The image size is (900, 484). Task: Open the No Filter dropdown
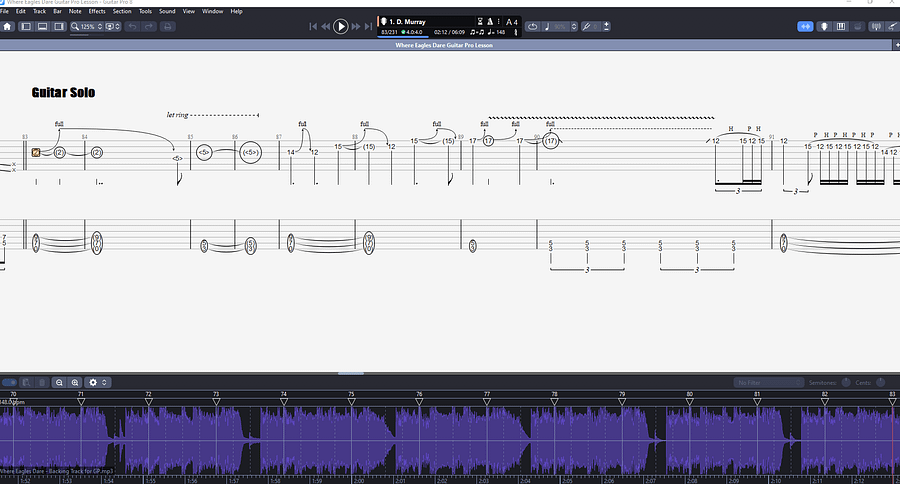[769, 382]
